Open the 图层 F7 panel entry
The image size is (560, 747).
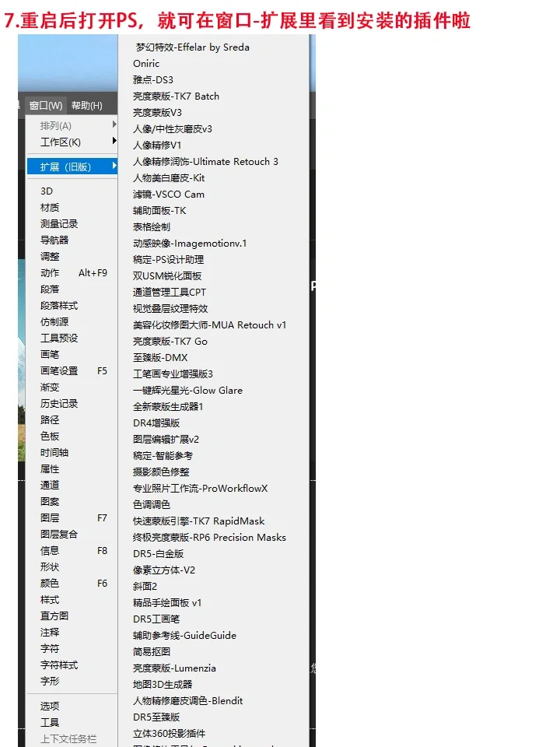coord(72,518)
